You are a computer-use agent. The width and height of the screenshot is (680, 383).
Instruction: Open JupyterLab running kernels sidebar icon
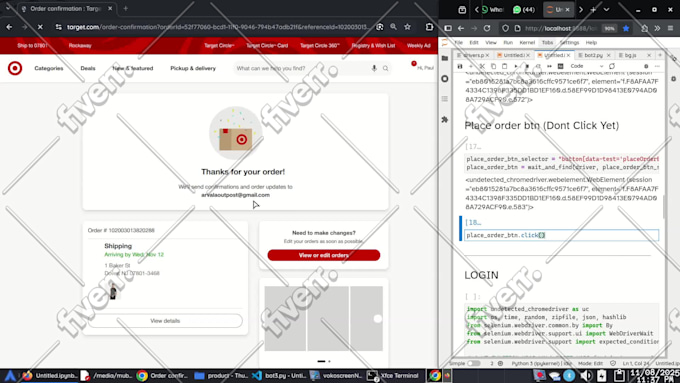click(x=445, y=79)
